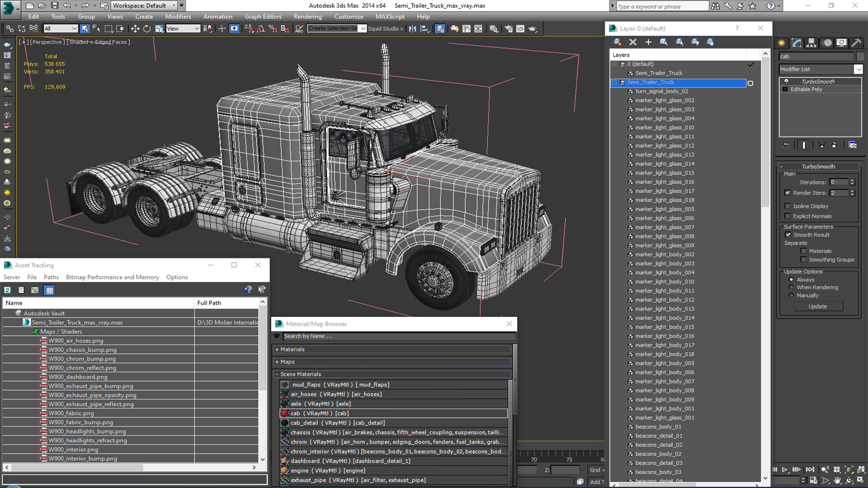
Task: Click Configure Modifier Sets icon
Action: tap(853, 145)
